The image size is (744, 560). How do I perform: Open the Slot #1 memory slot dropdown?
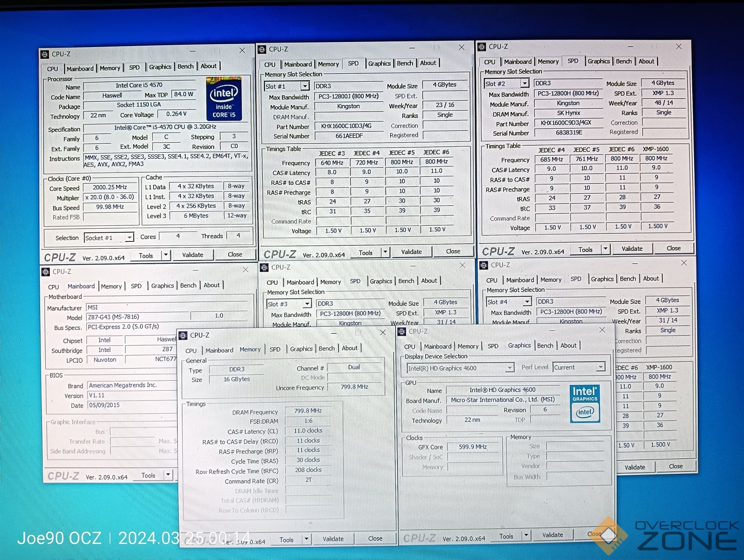[305, 86]
